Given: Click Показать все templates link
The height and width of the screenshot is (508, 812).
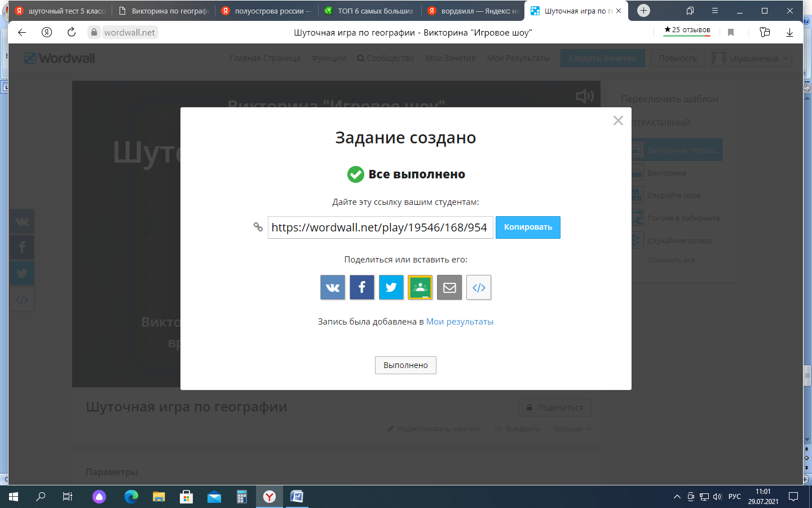Looking at the screenshot, I should [672, 260].
